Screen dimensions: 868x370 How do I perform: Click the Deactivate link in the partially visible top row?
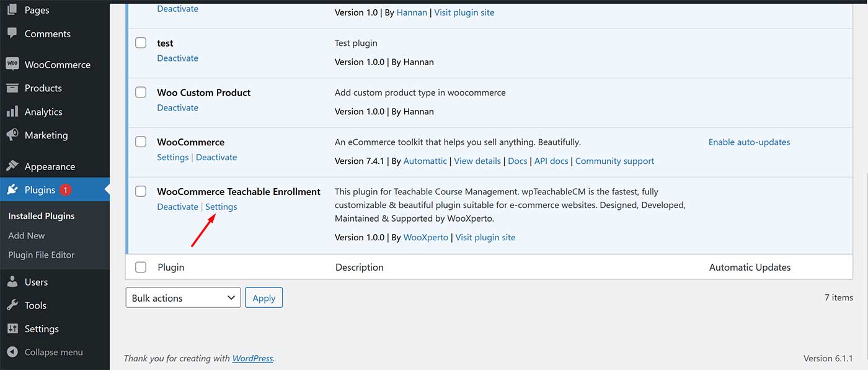click(178, 9)
